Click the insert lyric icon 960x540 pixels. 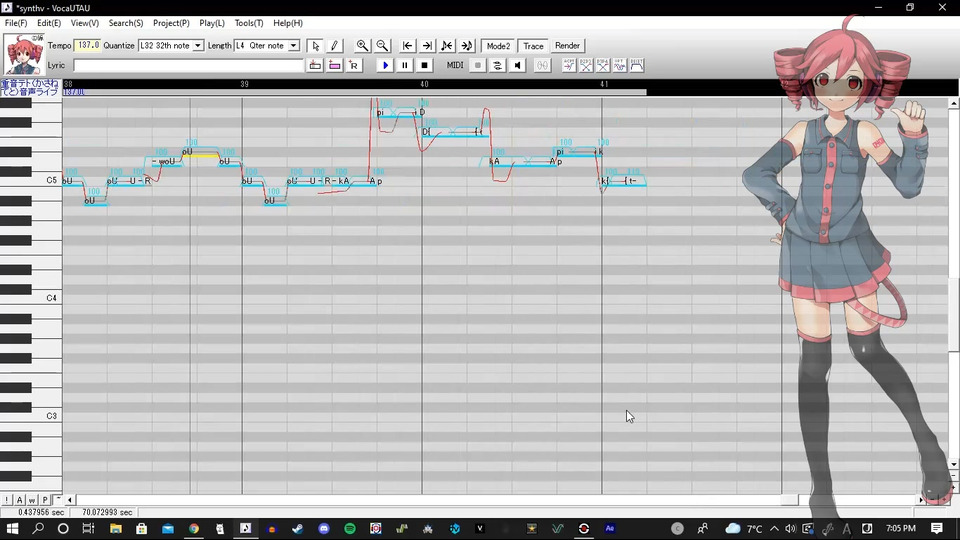click(315, 66)
